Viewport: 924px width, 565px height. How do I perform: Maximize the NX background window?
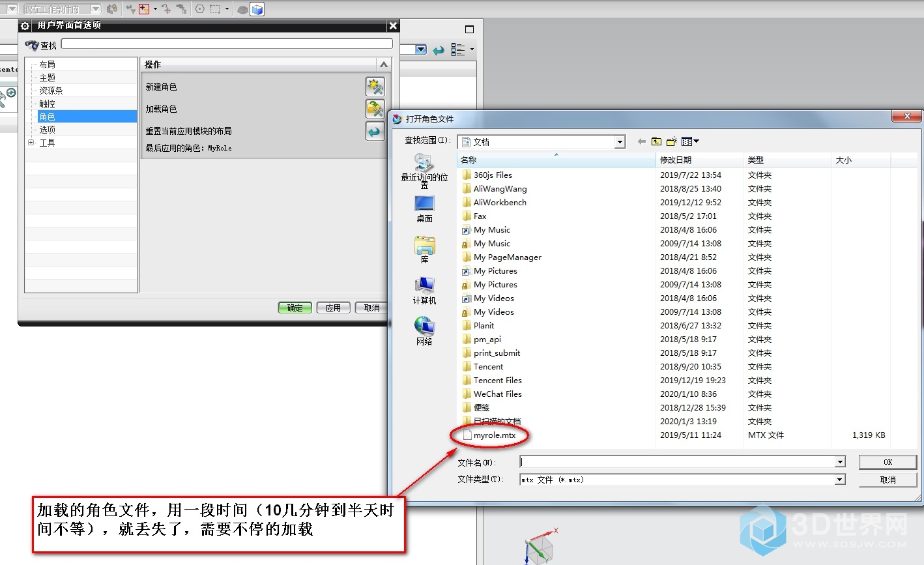coord(469,29)
